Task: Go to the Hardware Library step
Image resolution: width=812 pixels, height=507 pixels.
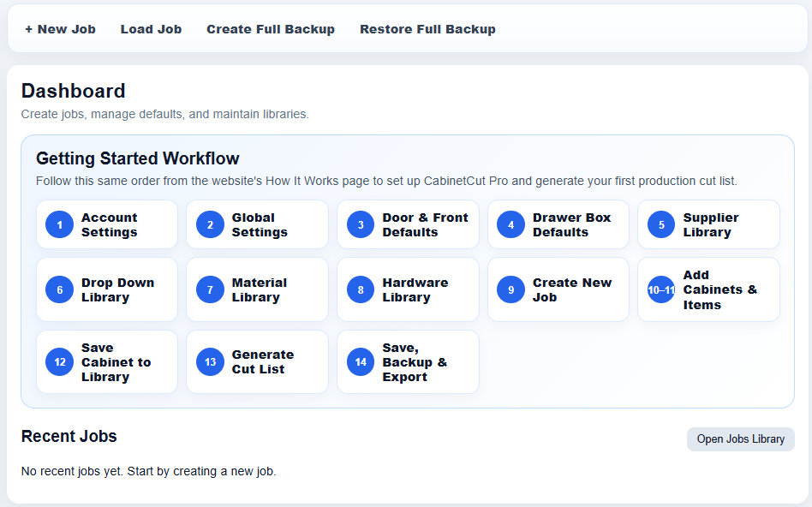Action: point(408,290)
